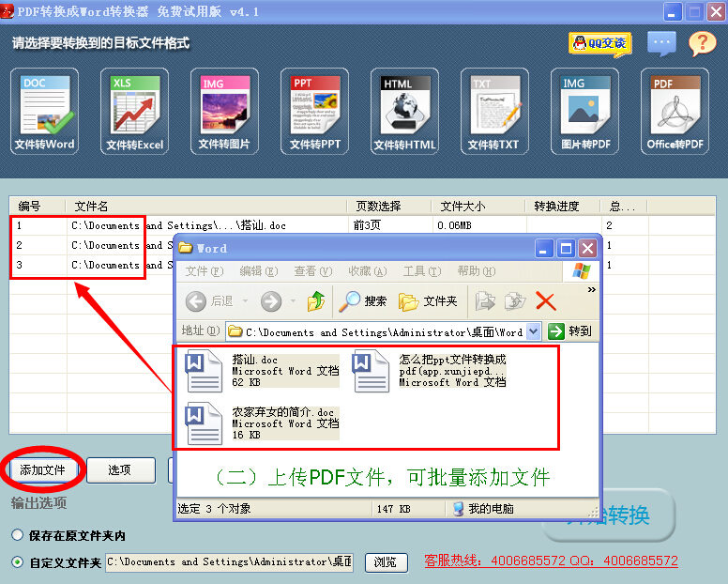Screen dimensions: 728x584
Task: Click the 编号 column header
Action: (38, 206)
